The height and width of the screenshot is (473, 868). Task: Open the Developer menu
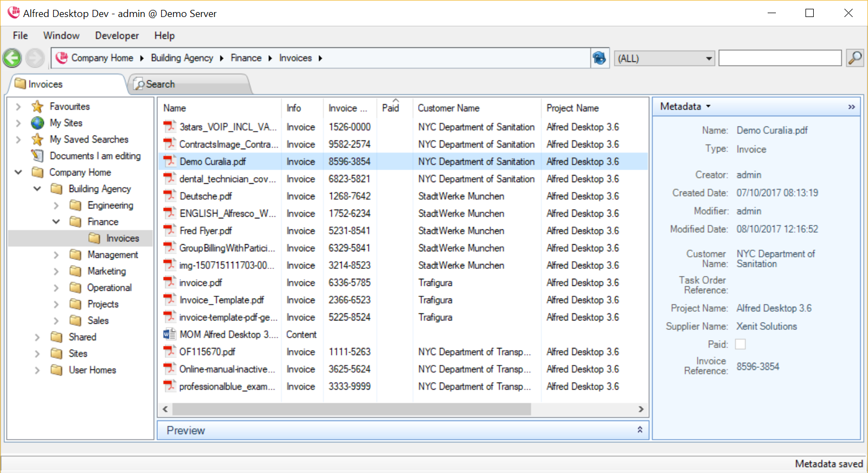click(117, 36)
